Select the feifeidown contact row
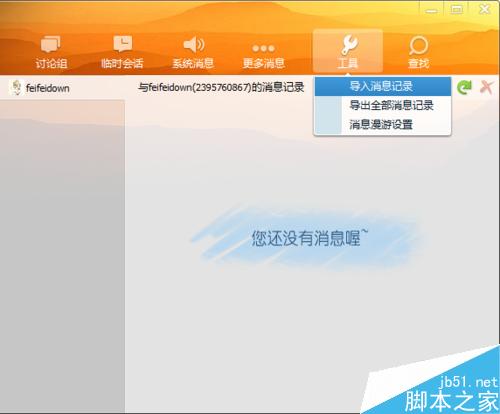 click(62, 88)
